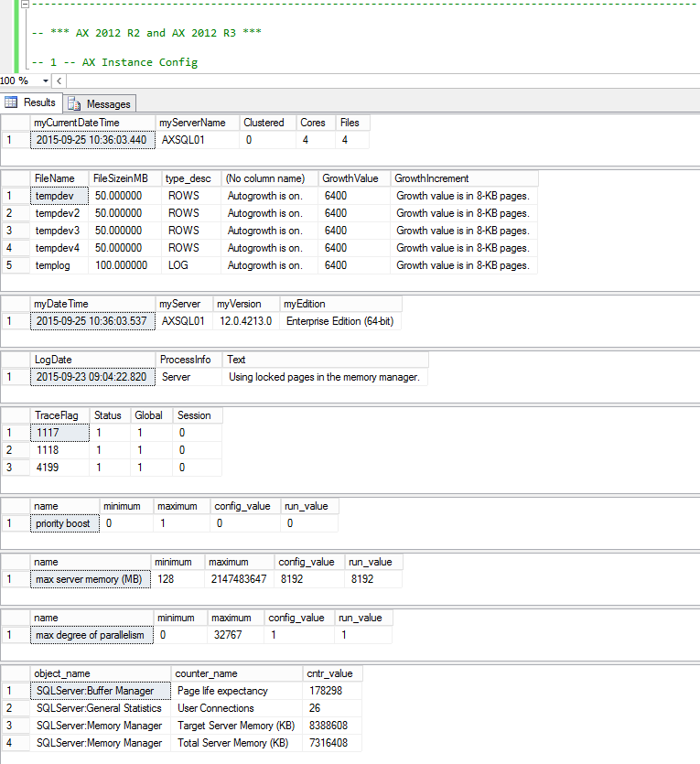Select the 'Using locked pages' text cell
700x764 pixels.
tap(324, 377)
